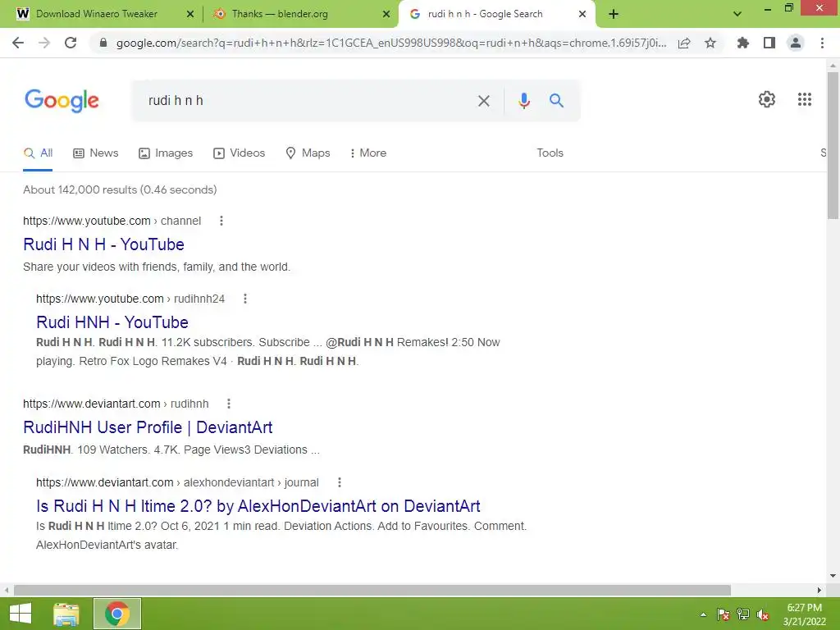Open Rudi HNH - YouTube link
Screen dimensions: 840x630
click(112, 322)
